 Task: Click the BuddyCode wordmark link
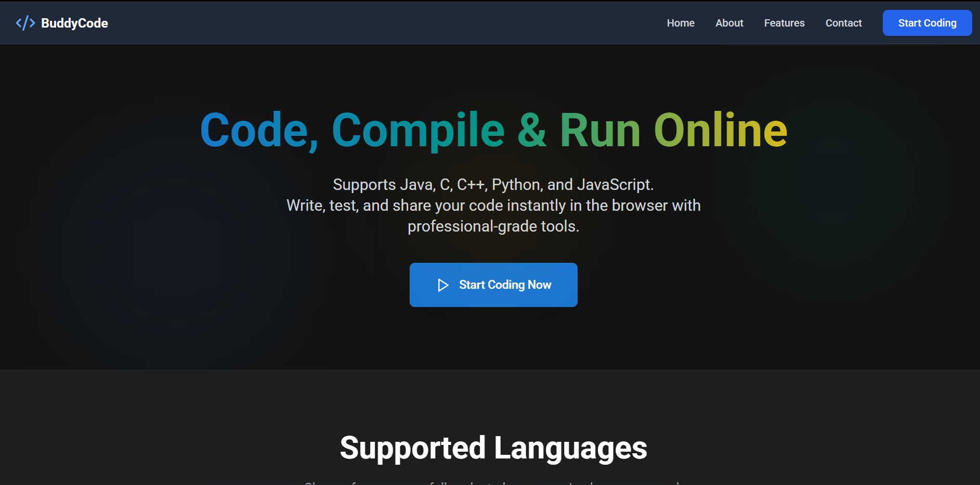tap(75, 22)
